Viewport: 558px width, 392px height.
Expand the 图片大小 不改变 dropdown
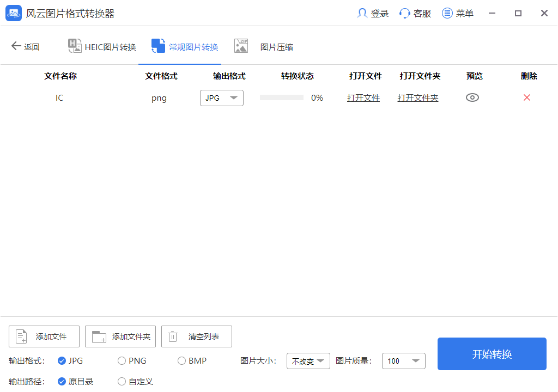point(308,360)
